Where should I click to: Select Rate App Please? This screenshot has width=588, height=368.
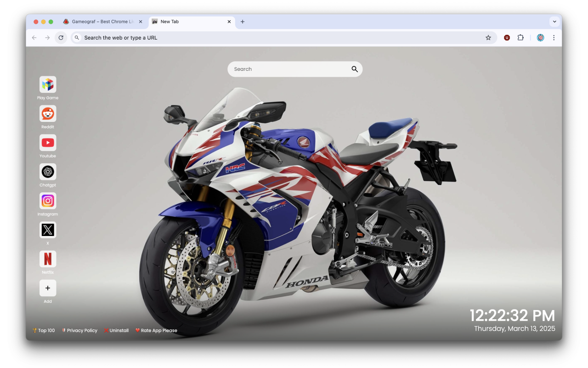156,330
